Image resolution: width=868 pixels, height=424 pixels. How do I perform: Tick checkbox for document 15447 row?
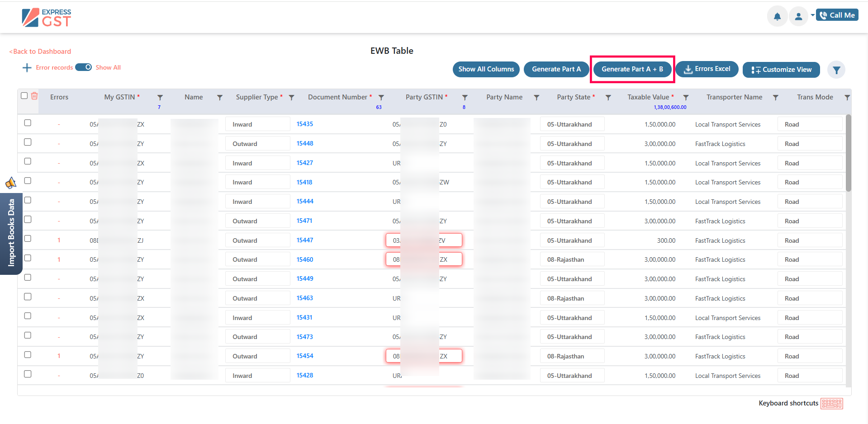click(x=28, y=239)
